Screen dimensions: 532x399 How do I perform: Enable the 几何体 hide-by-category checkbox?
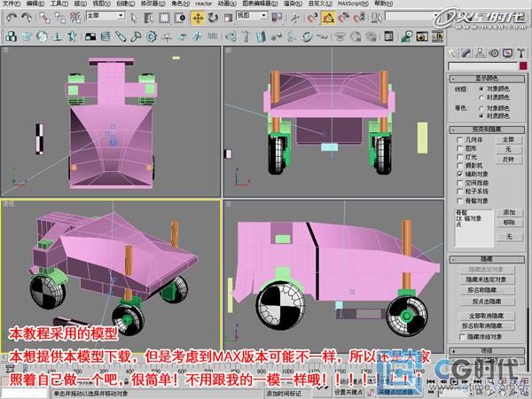[459, 139]
